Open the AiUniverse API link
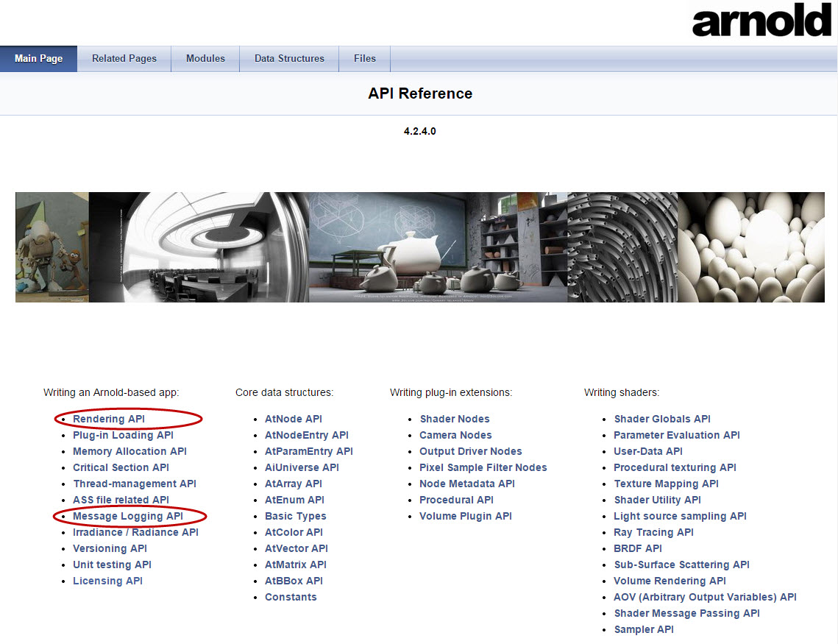Viewport: 838px width, 644px height. [x=302, y=467]
